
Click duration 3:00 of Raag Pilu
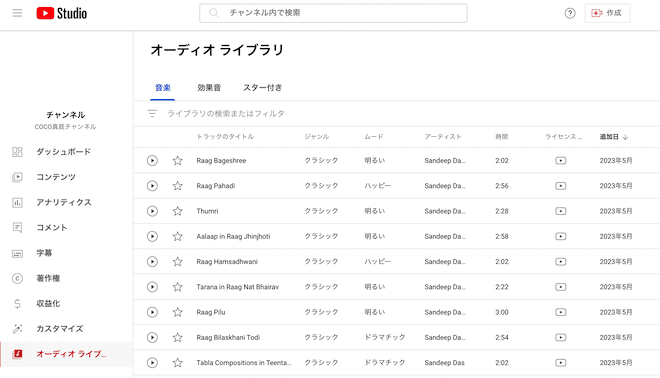click(502, 312)
